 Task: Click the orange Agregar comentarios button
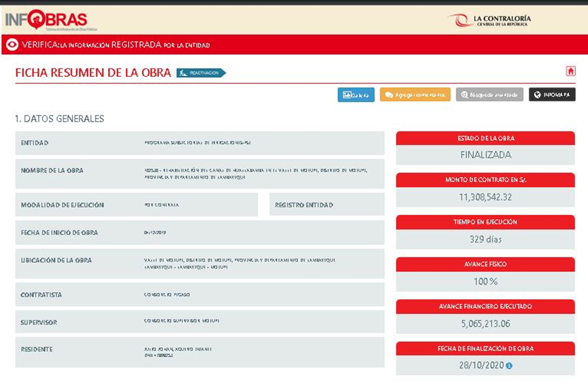(x=415, y=95)
